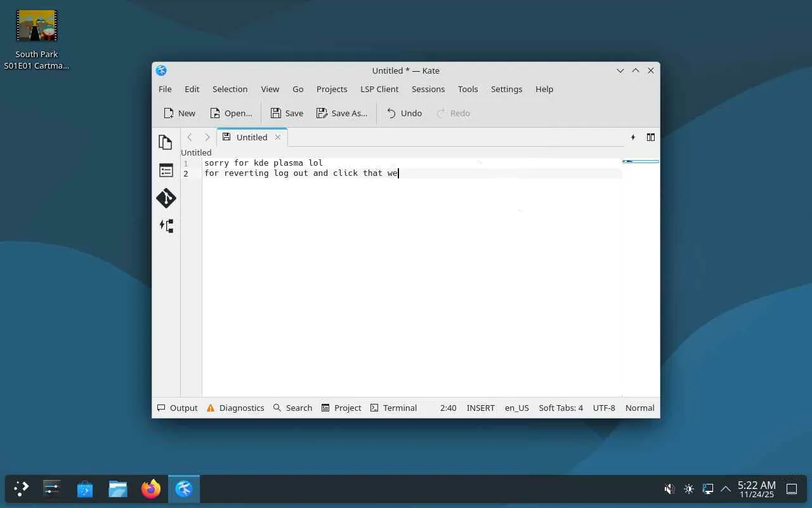Open the clock showing 5:22 AM
The width and height of the screenshot is (812, 508).
[x=756, y=489]
